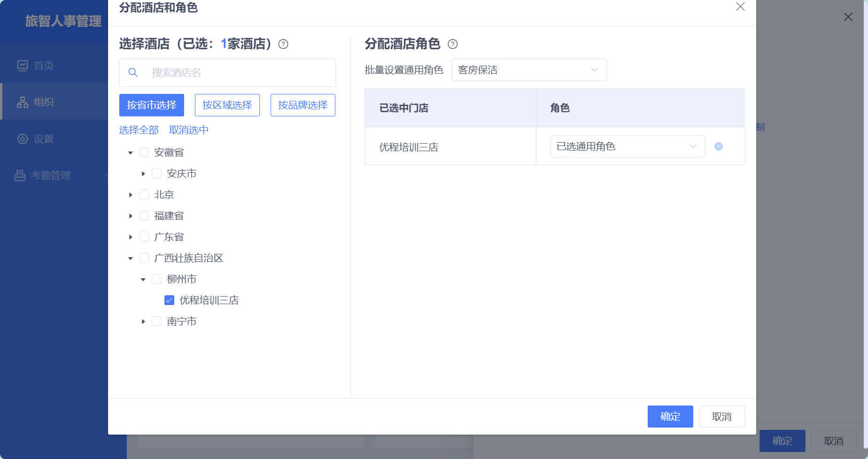868x459 pixels.
Task: Switch to 按品牌选择
Action: [303, 105]
